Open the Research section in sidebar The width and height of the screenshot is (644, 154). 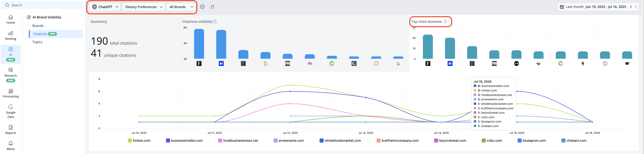11,75
